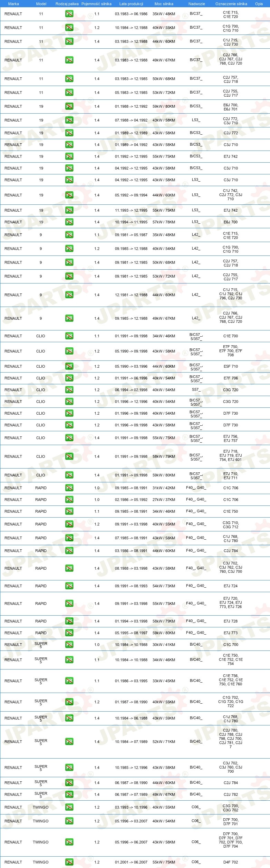Image resolution: width=270 pixels, height=868 pixels.
Task: Click the C2J 784 engine cell in the Rapid row
Action: click(231, 551)
